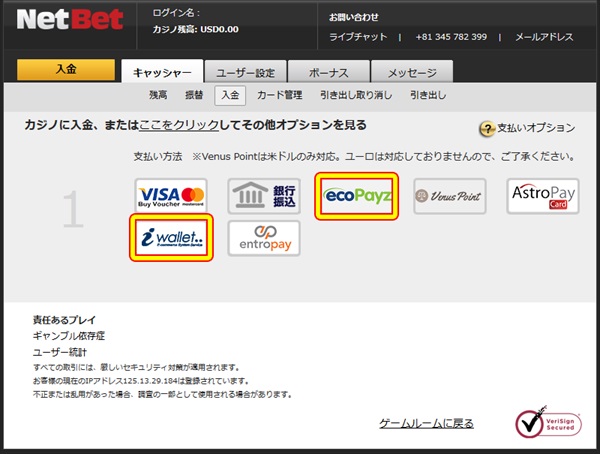
Task: Open the 振替 transfer sub-menu
Action: point(194,95)
